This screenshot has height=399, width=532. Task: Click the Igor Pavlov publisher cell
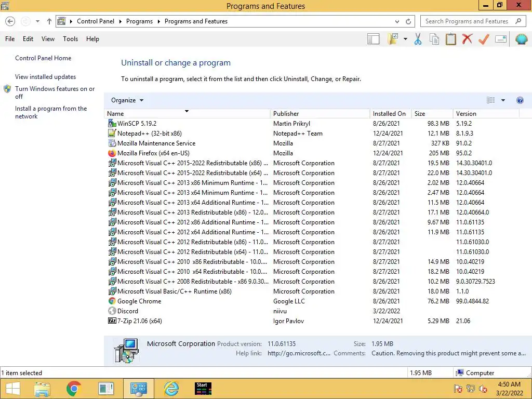[288, 321]
